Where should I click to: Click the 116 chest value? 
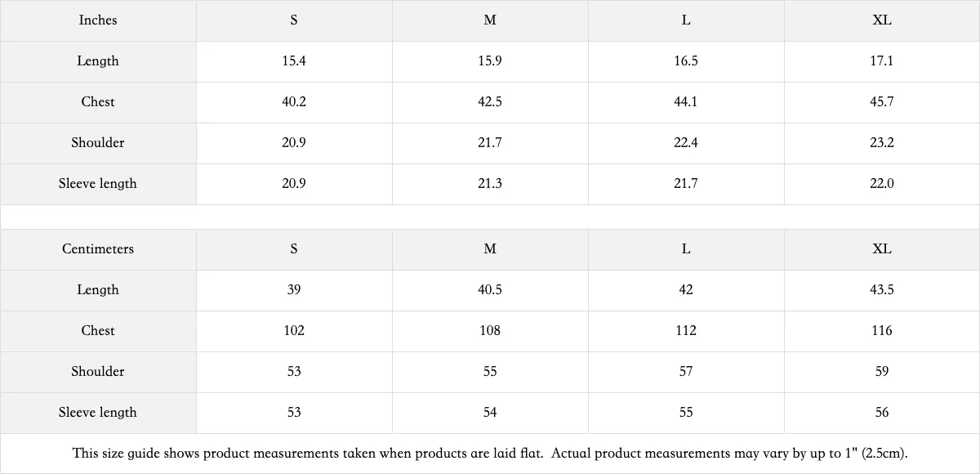pyautogui.click(x=882, y=331)
